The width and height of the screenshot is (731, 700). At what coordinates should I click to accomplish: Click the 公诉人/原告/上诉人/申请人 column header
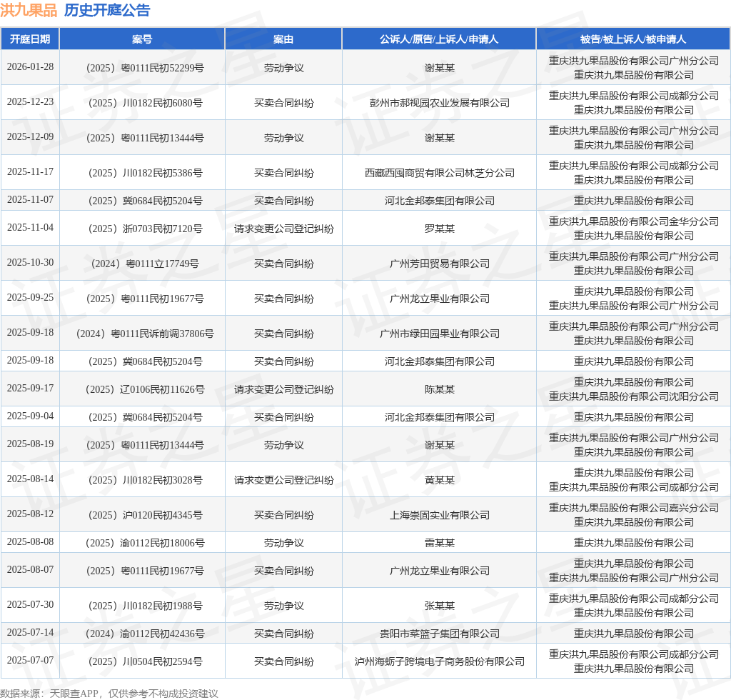click(439, 39)
